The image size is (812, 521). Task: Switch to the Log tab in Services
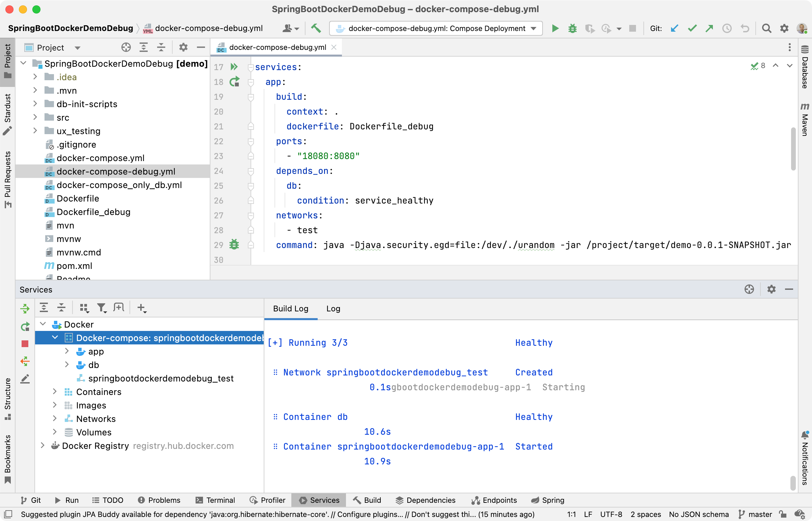[x=333, y=308]
